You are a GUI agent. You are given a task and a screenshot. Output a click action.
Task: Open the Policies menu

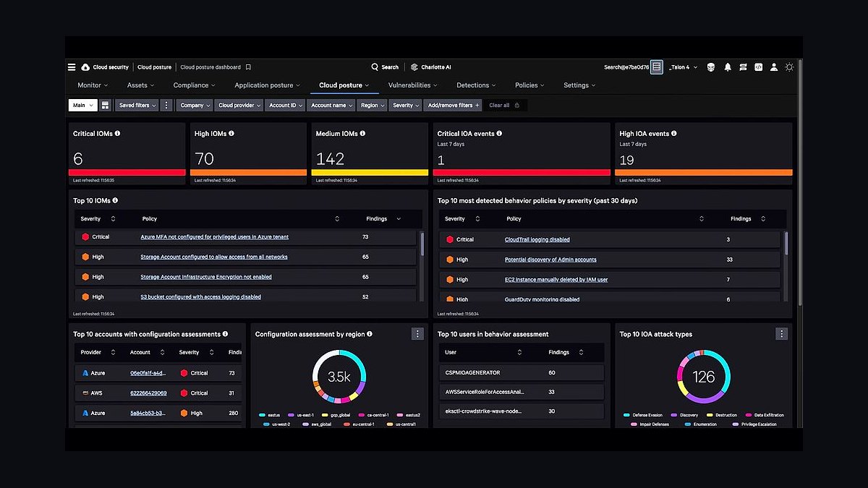(530, 85)
